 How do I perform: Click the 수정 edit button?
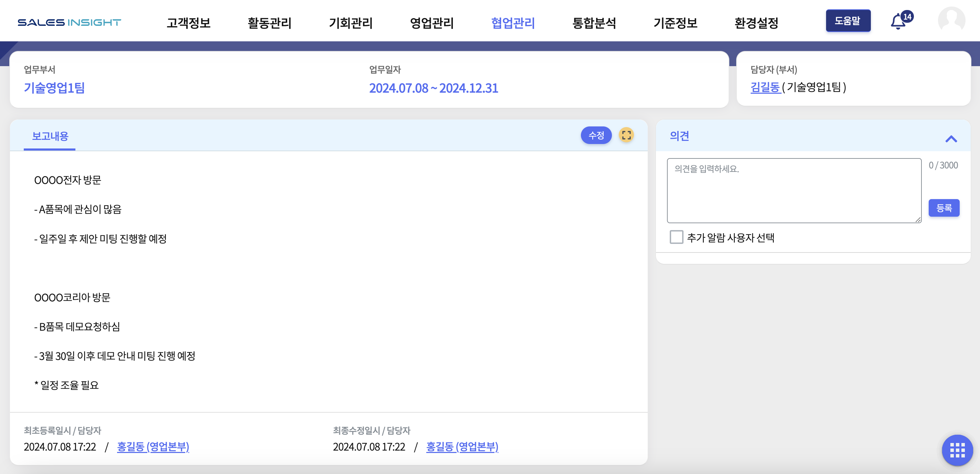(x=596, y=135)
